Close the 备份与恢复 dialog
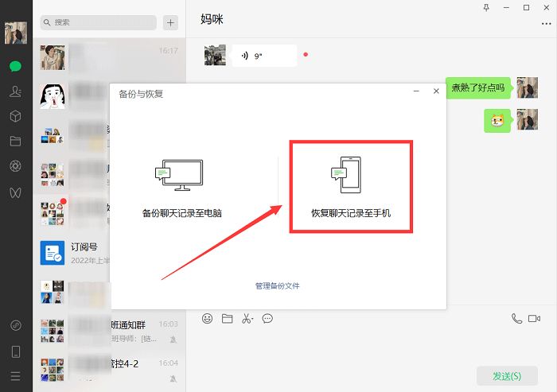Image resolution: width=557 pixels, height=392 pixels. pos(436,91)
